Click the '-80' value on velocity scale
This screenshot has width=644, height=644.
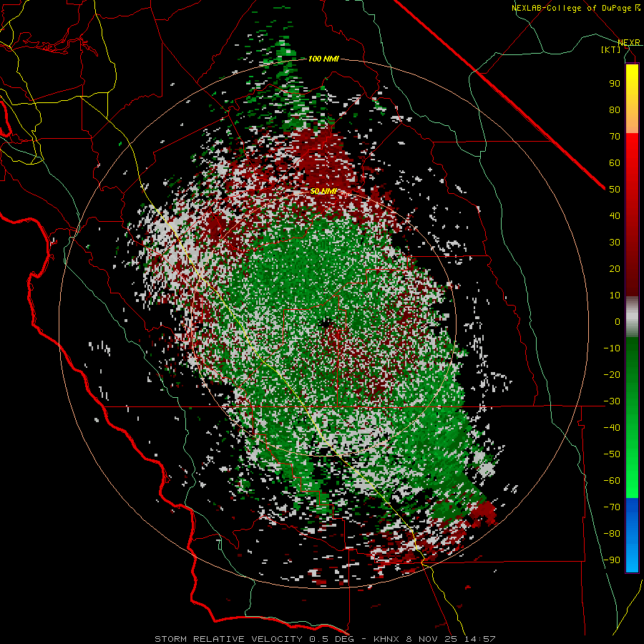pyautogui.click(x=612, y=534)
